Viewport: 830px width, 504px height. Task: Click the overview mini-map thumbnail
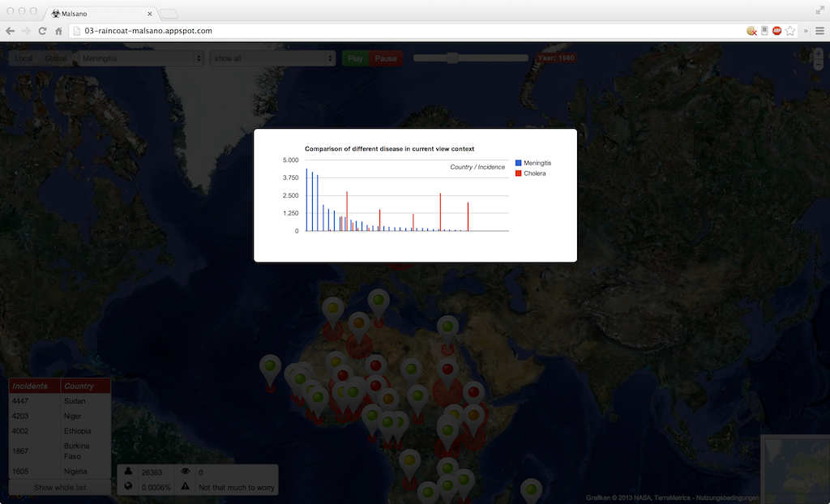[795, 469]
